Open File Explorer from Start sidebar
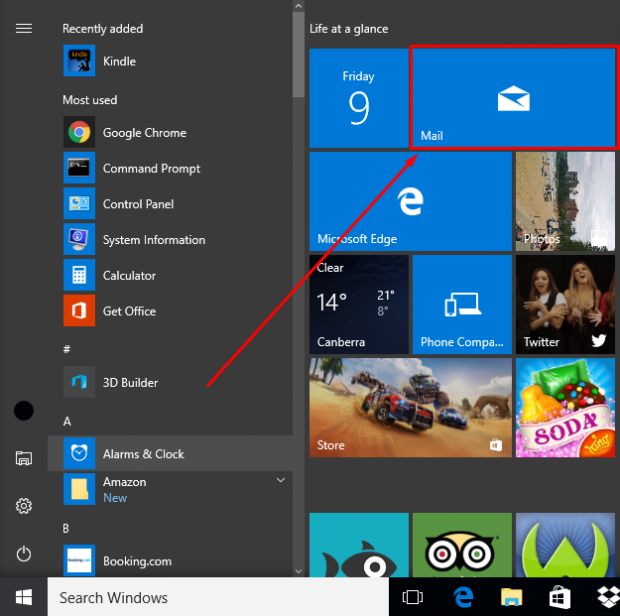The width and height of the screenshot is (620, 616). click(x=24, y=458)
